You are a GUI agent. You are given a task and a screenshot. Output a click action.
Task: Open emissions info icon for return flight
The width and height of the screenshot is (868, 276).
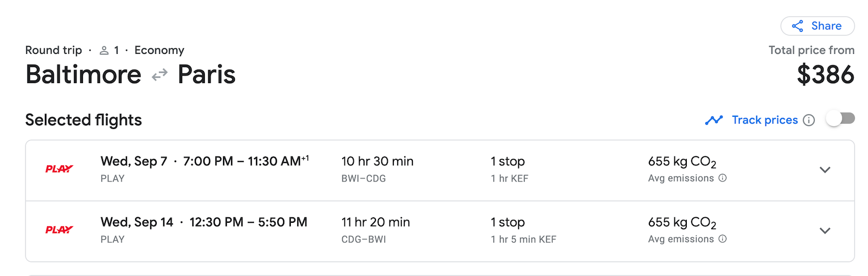(723, 239)
